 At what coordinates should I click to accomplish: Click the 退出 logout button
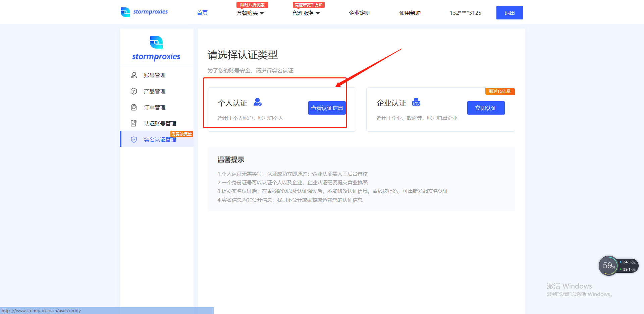coord(510,13)
